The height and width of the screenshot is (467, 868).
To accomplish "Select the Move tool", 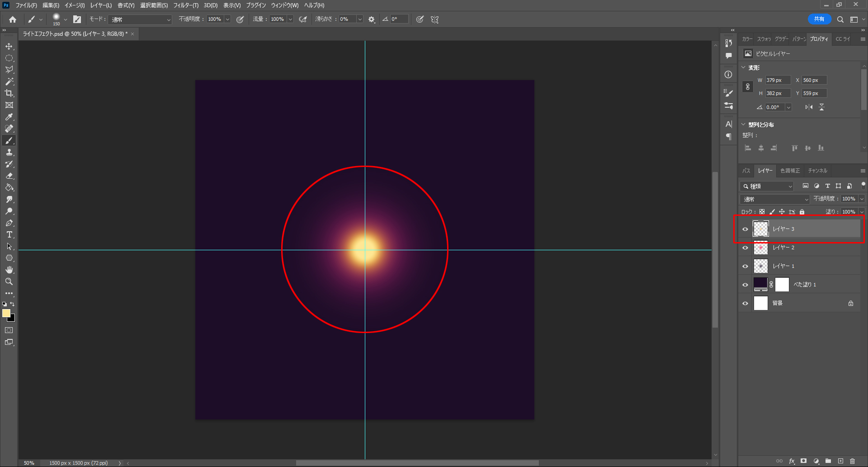I will click(9, 47).
